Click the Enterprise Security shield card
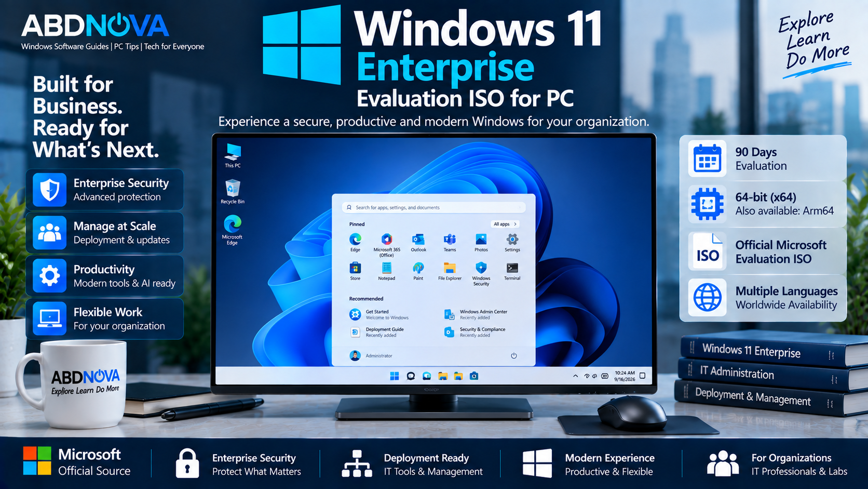Screen dimensions: 868x489 pos(105,190)
